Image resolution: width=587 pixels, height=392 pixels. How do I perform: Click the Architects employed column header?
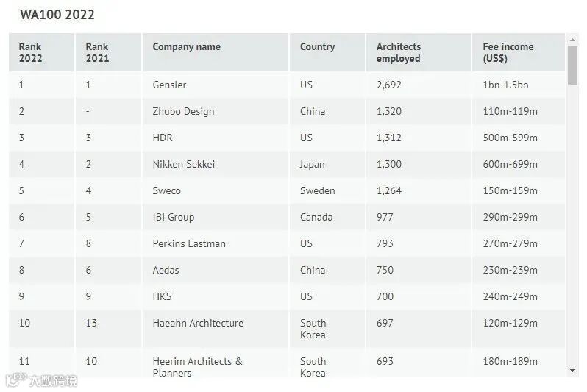(x=399, y=52)
